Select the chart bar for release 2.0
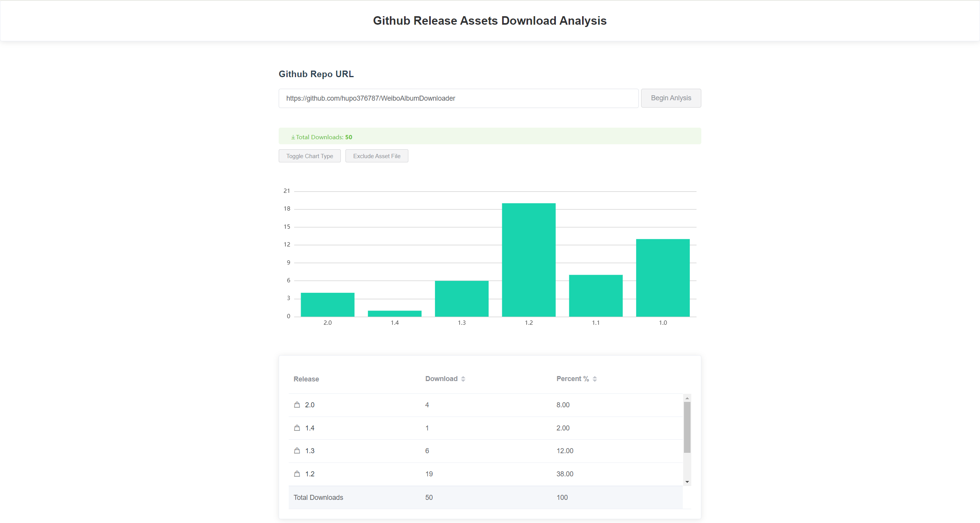Screen dimensions: 980x523 (x=327, y=305)
